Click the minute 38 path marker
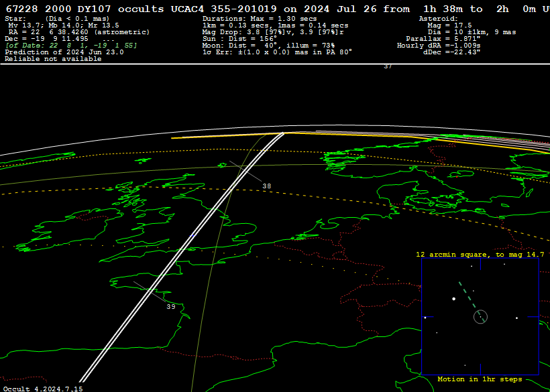Image resolution: width=550 pixels, height=392 pixels. tap(266, 186)
